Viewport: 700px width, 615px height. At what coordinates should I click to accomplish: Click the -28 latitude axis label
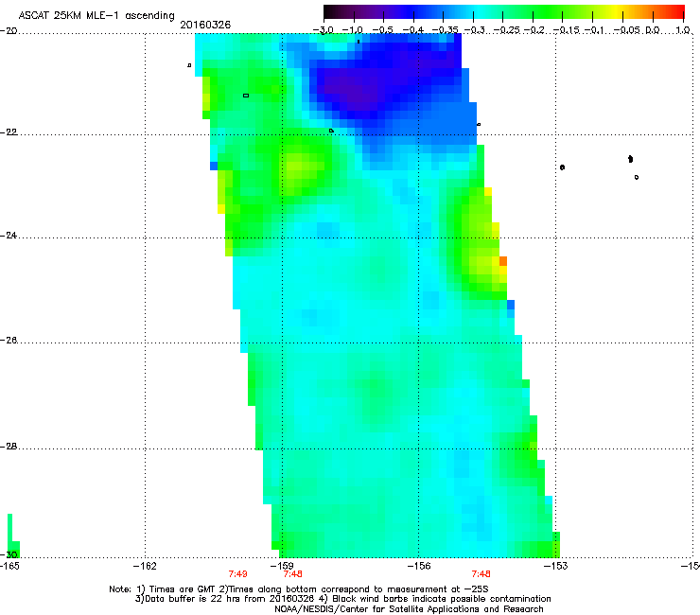coord(9,447)
